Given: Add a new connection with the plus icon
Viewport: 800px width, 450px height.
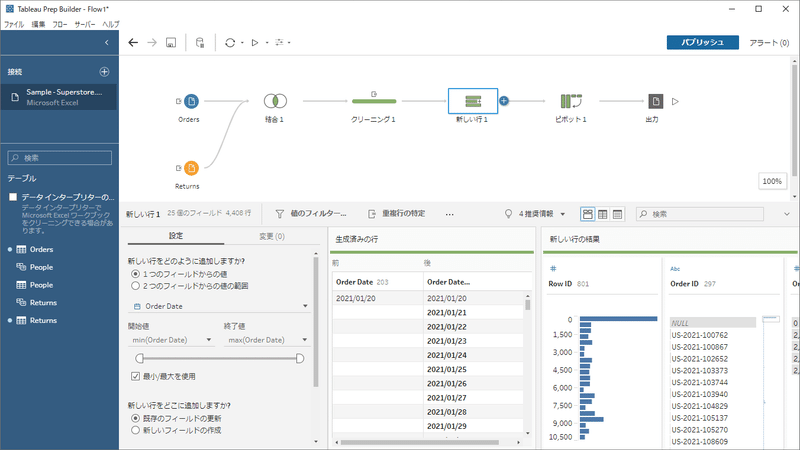Looking at the screenshot, I should pyautogui.click(x=105, y=72).
